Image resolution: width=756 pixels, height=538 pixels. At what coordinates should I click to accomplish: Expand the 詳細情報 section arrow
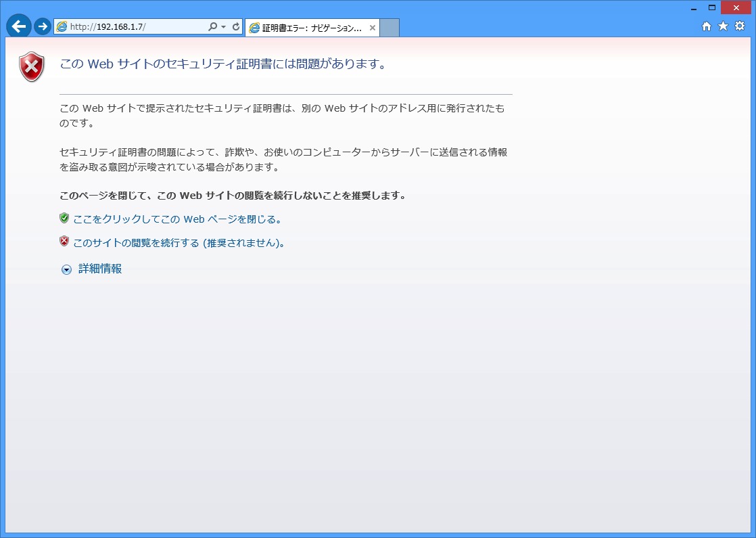point(66,269)
